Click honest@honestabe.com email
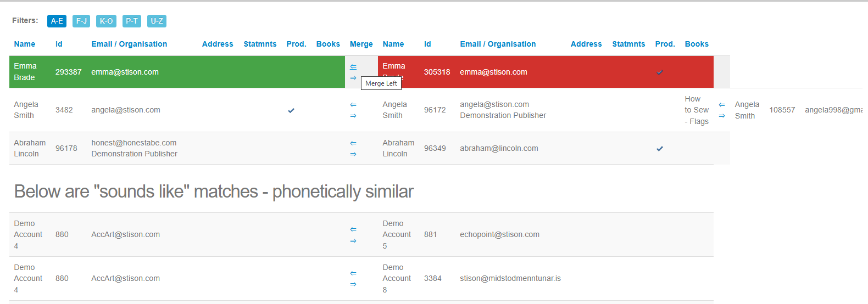 [x=133, y=143]
